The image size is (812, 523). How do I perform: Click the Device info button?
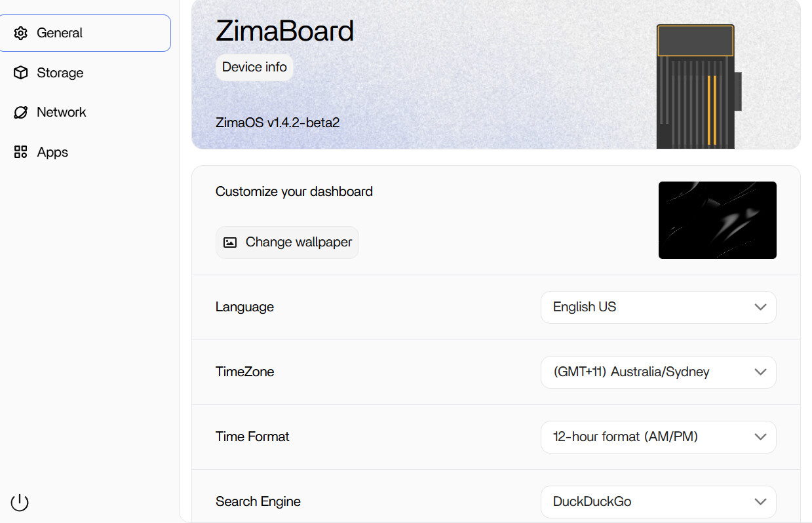click(254, 67)
